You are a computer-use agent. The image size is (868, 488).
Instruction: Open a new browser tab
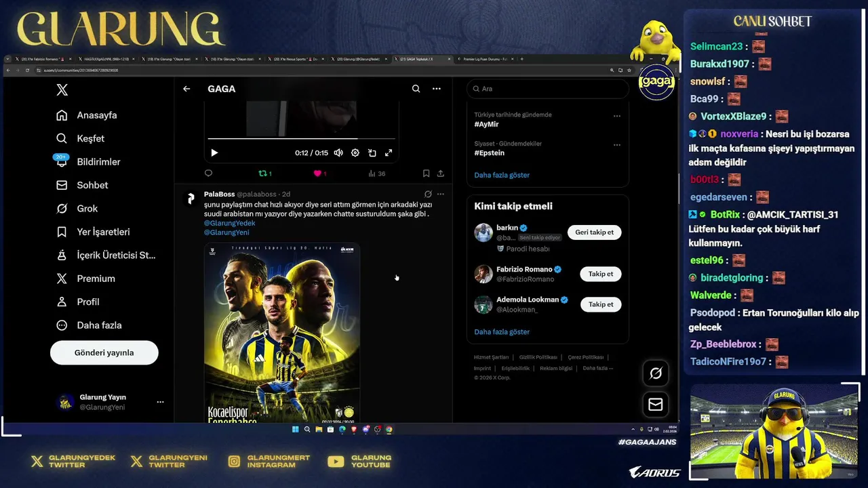pyautogui.click(x=521, y=59)
